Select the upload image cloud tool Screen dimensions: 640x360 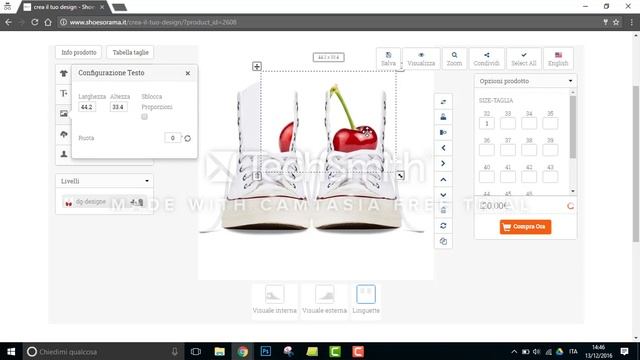click(64, 134)
